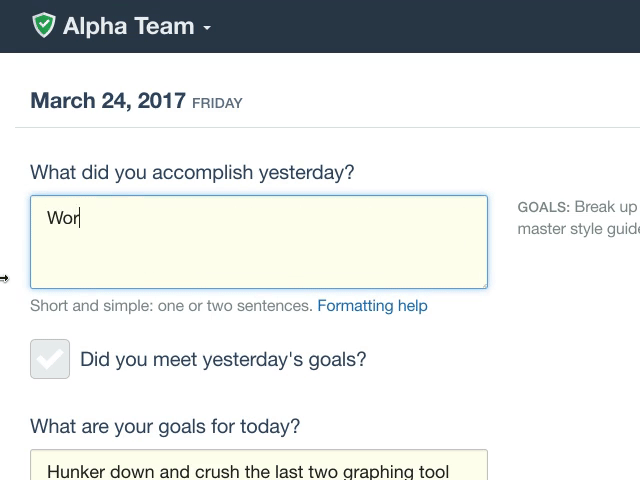Click the resize grip of the accomplishments box
This screenshot has height=480, width=640.
483,284
